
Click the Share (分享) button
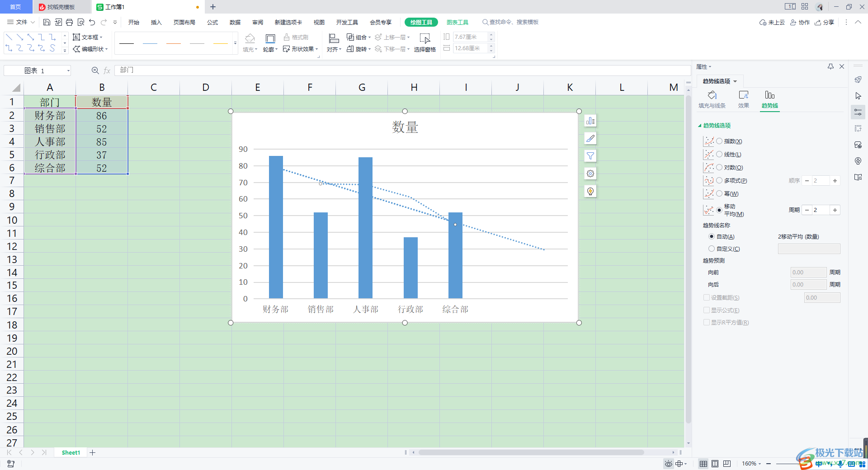(825, 22)
